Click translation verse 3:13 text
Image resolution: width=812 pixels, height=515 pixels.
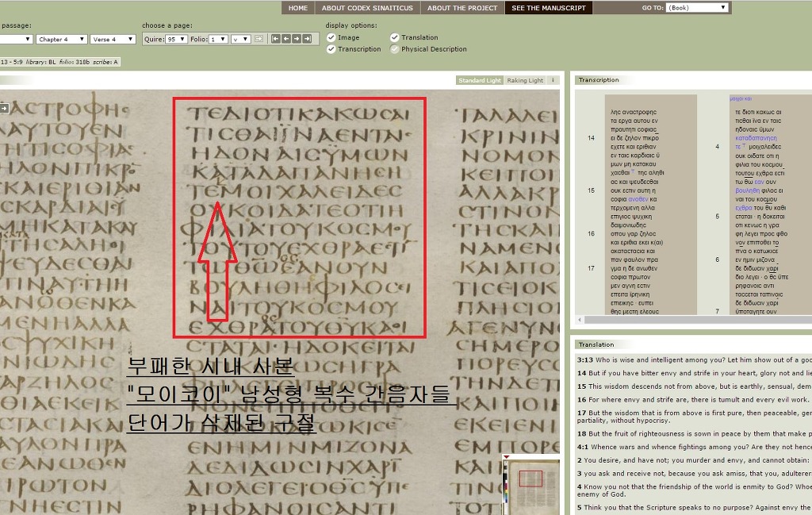coord(695,359)
